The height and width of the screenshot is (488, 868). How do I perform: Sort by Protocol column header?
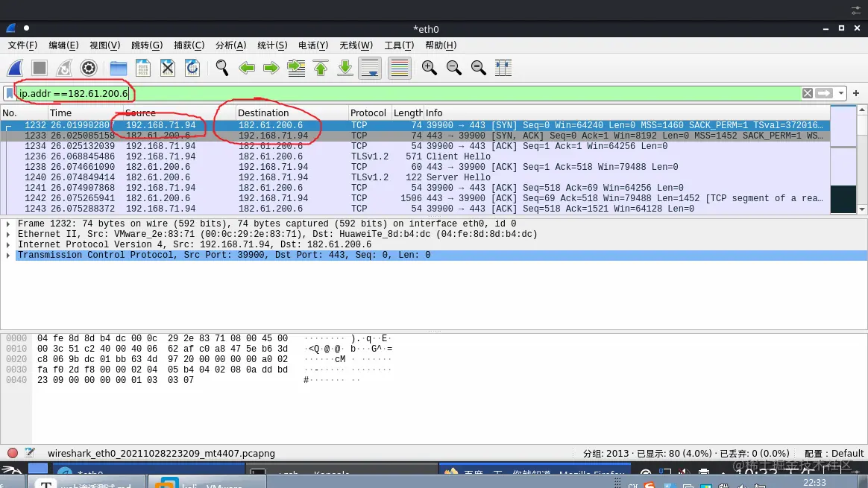pyautogui.click(x=370, y=113)
